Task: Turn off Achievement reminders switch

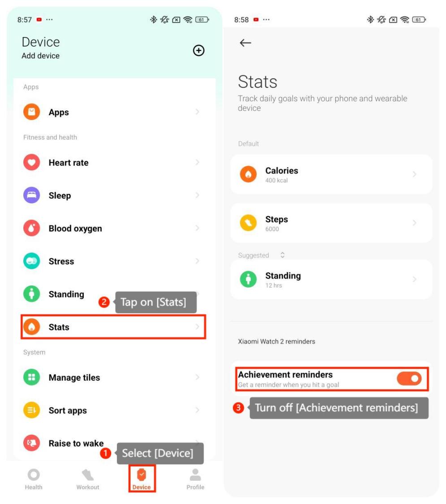Action: pyautogui.click(x=409, y=379)
